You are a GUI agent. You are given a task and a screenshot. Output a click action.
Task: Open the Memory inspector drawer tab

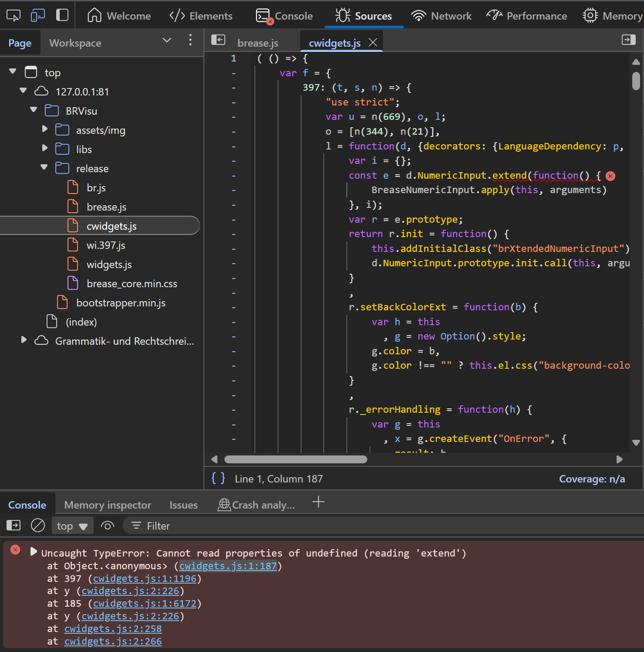(108, 505)
